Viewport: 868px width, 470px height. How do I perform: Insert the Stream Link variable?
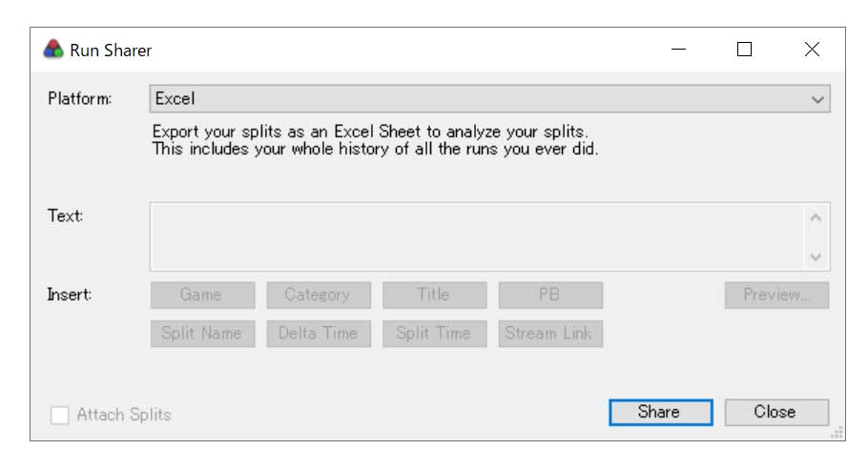point(550,334)
